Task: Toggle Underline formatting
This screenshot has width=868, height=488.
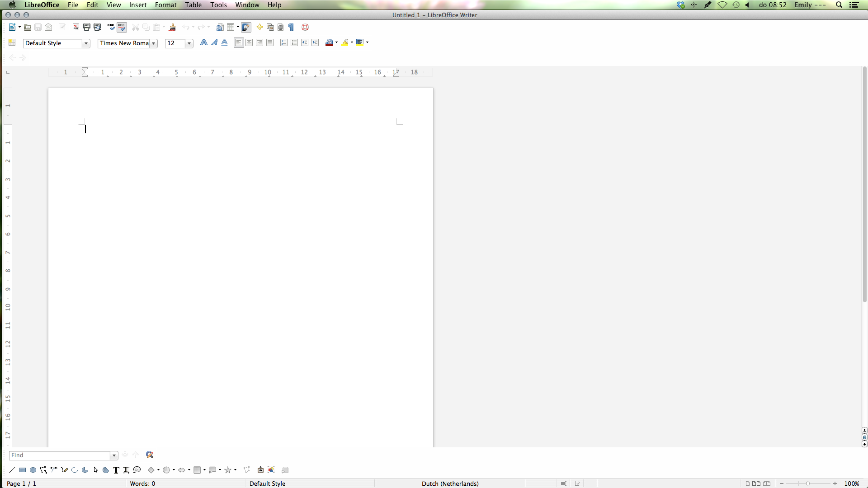Action: tap(225, 42)
